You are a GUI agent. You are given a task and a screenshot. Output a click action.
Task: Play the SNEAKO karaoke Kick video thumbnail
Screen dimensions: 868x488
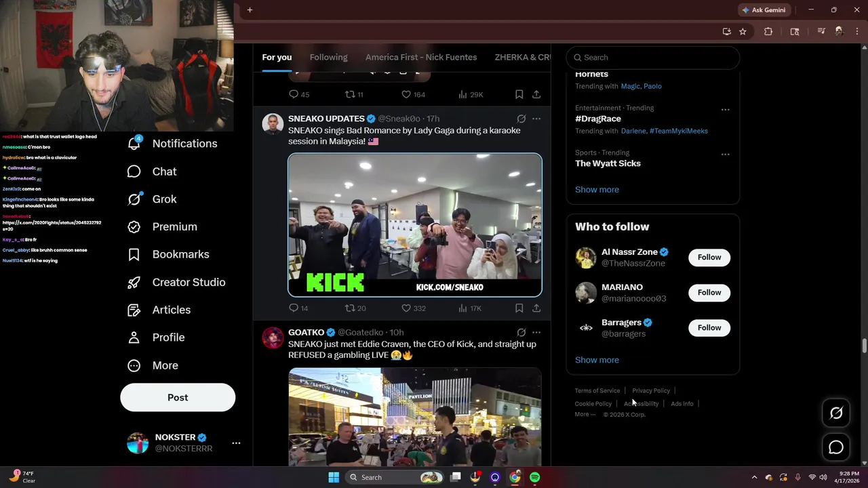point(415,225)
